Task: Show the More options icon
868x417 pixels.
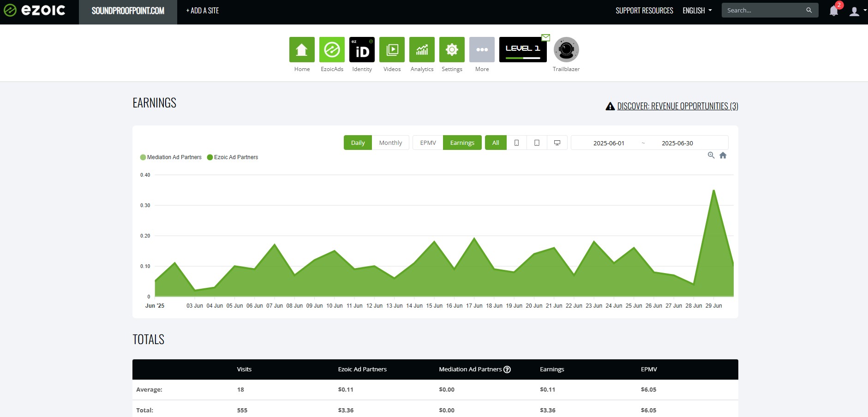Action: 482,49
